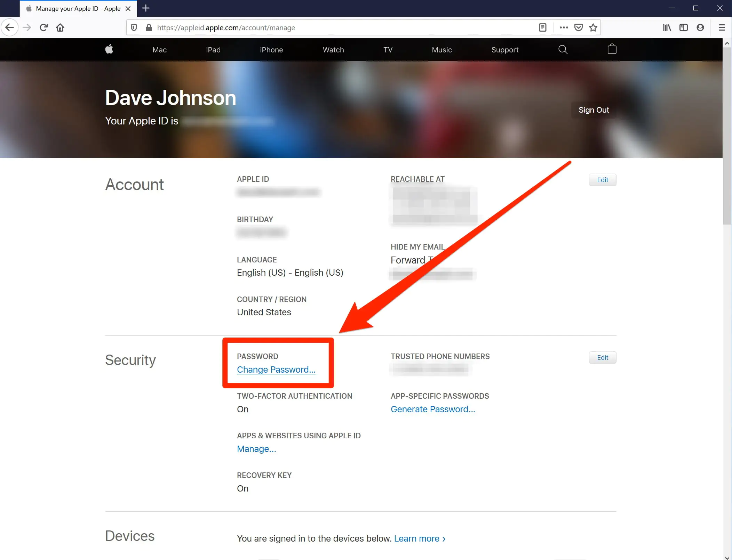Open Firefox library icon
This screenshot has height=560, width=732.
point(667,27)
